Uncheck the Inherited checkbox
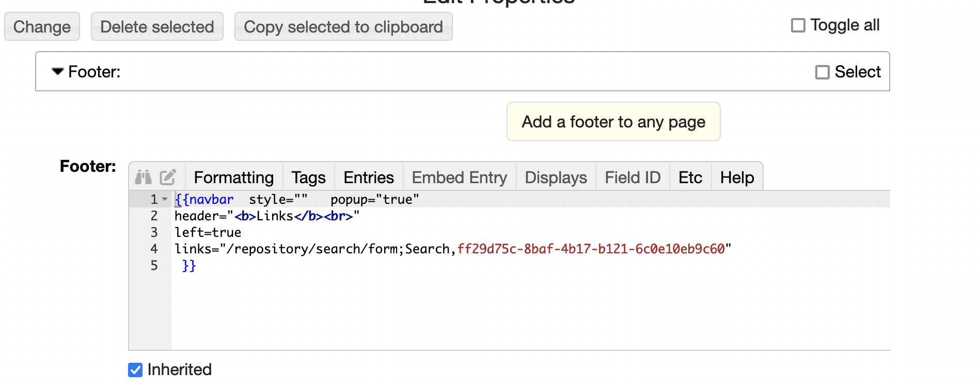 [135, 370]
